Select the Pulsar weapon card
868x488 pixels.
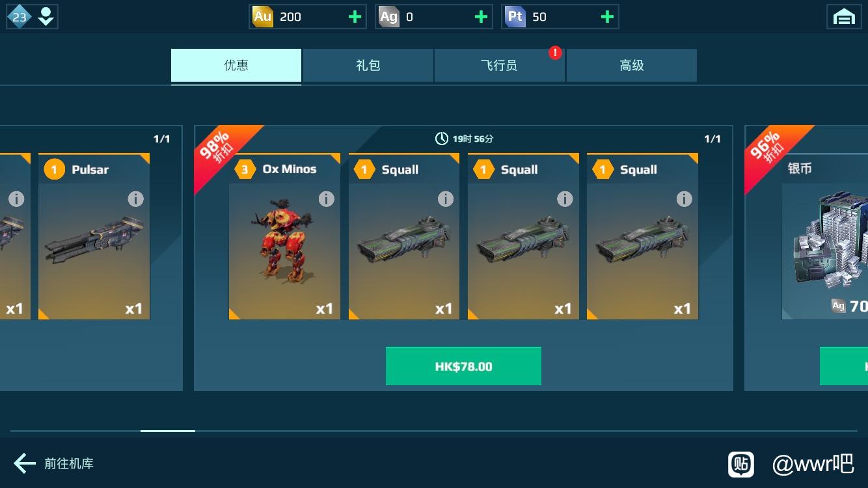pos(94,237)
